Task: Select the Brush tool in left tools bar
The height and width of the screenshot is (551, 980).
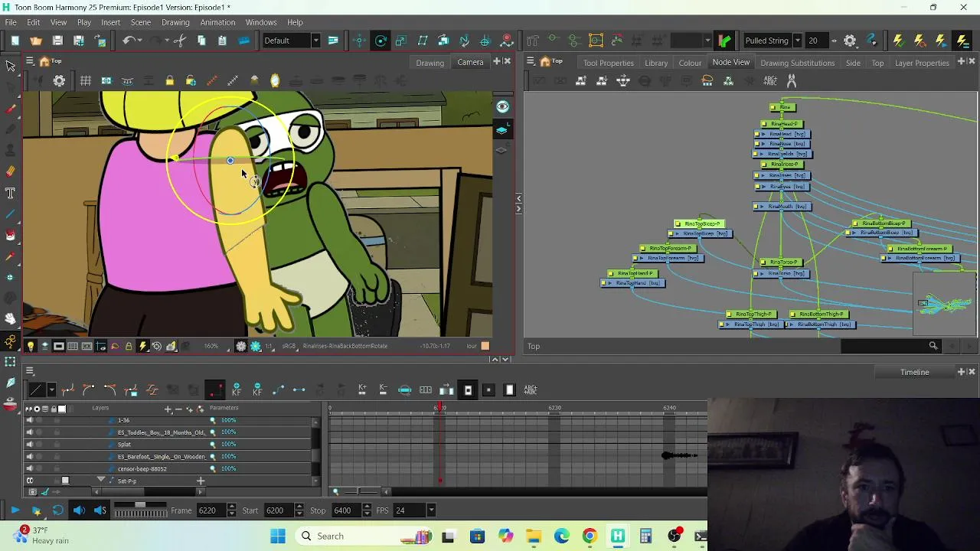Action: (11, 109)
